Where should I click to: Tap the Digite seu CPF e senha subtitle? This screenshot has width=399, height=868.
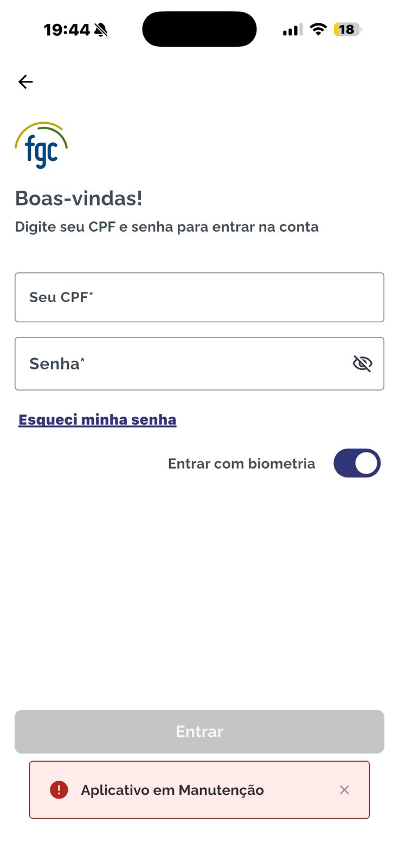pyautogui.click(x=166, y=227)
